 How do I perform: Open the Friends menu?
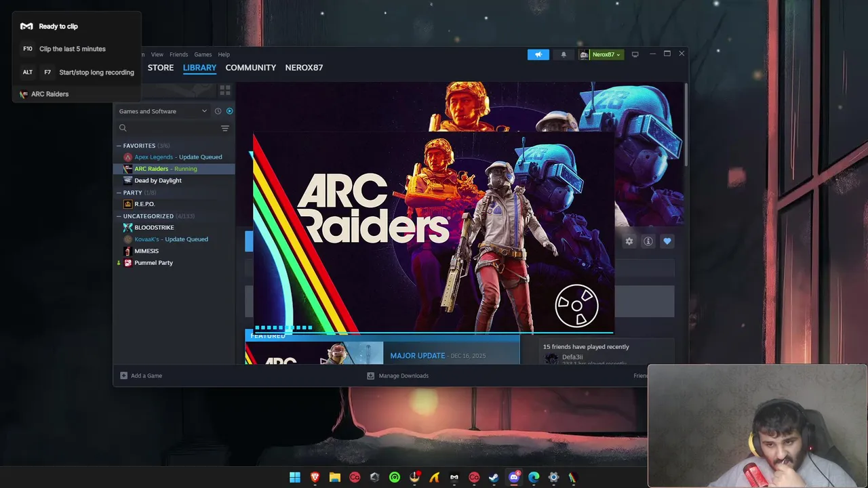point(179,54)
